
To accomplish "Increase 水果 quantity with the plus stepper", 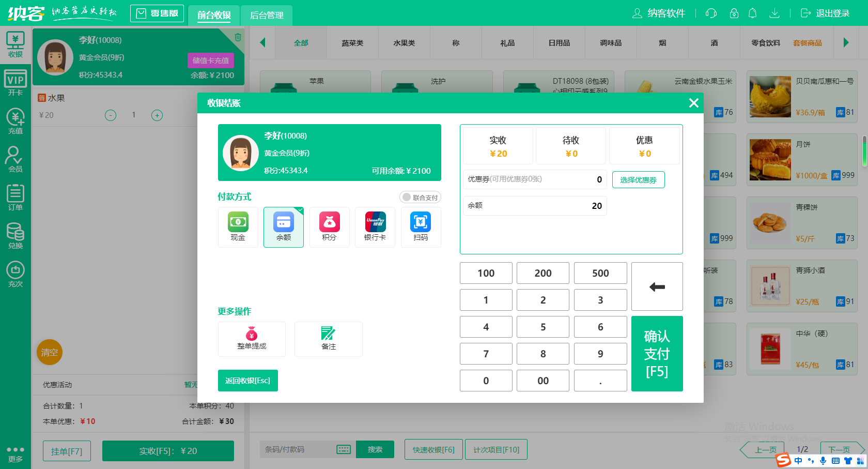I will (x=157, y=115).
